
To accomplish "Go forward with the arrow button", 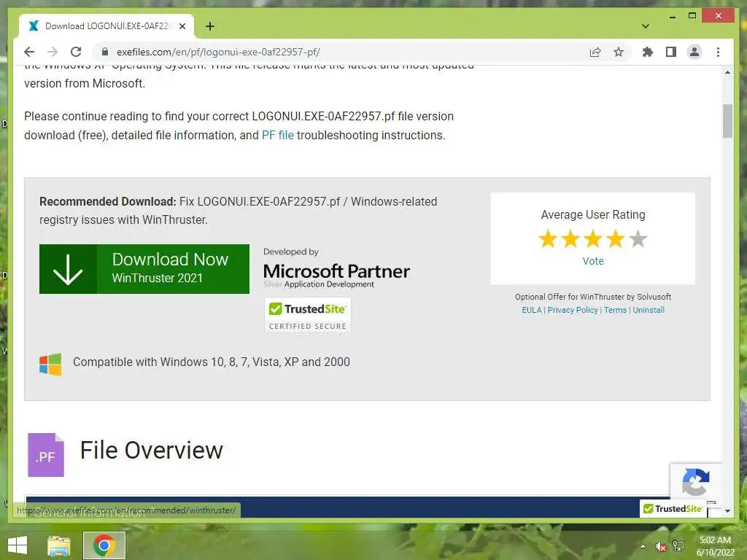I will point(53,52).
